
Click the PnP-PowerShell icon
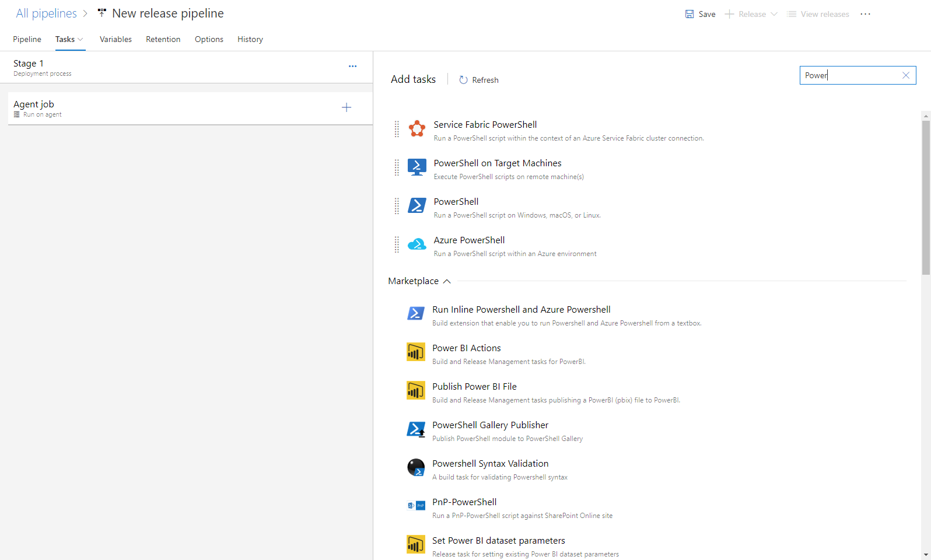(x=415, y=506)
